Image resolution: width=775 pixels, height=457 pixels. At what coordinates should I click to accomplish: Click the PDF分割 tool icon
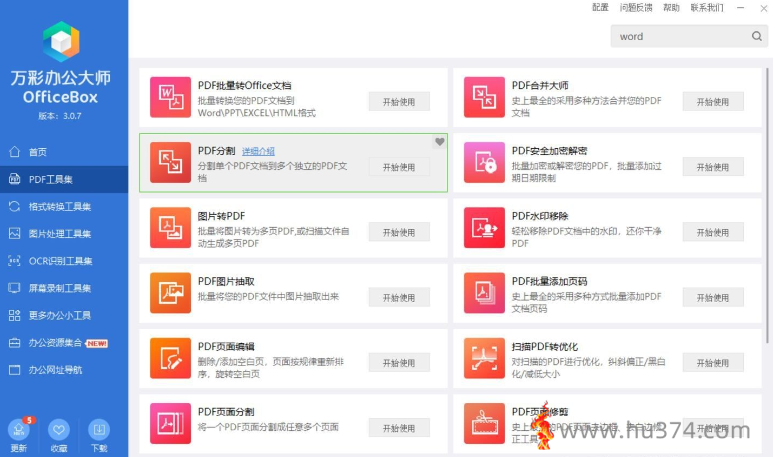point(171,163)
